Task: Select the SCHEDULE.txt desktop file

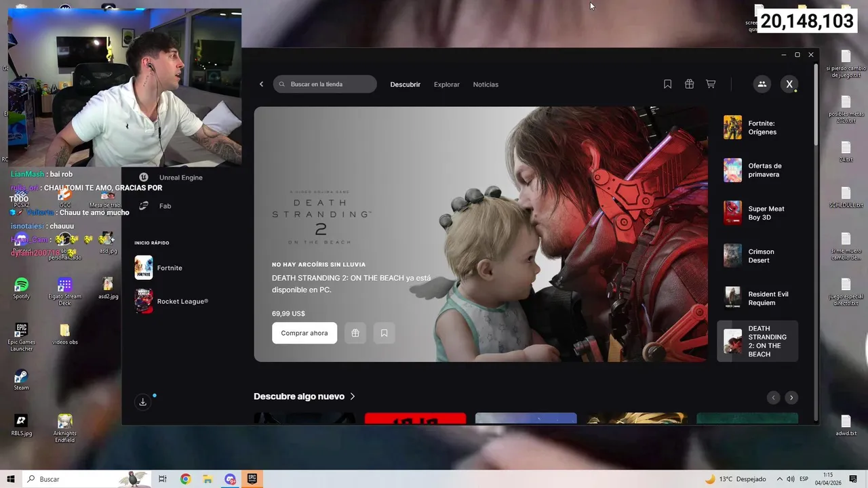Action: (x=846, y=197)
